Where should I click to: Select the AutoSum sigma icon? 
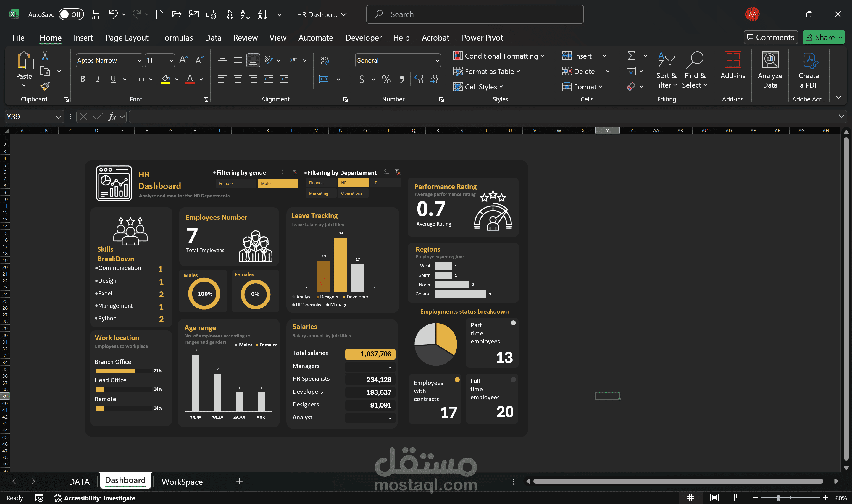tap(631, 56)
